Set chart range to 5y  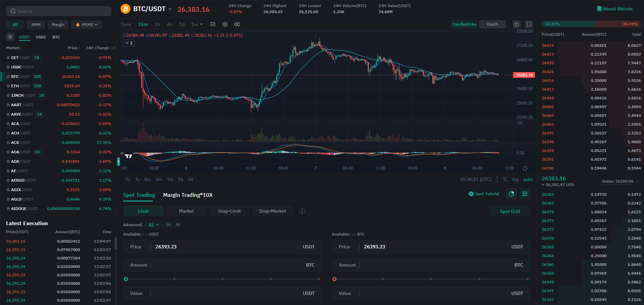[x=128, y=180]
